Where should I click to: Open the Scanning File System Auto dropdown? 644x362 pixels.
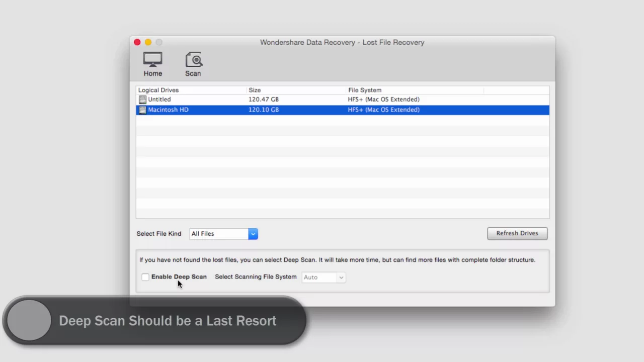click(324, 277)
